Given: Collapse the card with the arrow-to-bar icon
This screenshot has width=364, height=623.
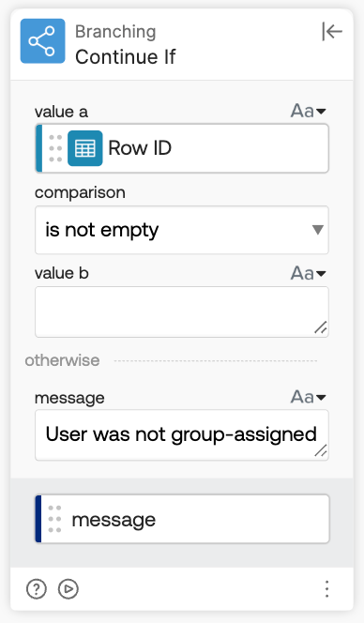Looking at the screenshot, I should pos(332,31).
